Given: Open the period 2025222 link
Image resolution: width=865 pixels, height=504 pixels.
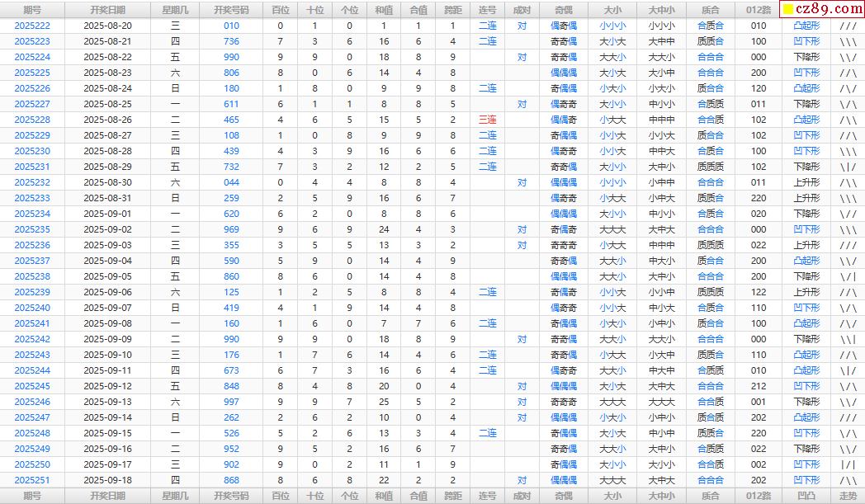Looking at the screenshot, I should point(32,26).
